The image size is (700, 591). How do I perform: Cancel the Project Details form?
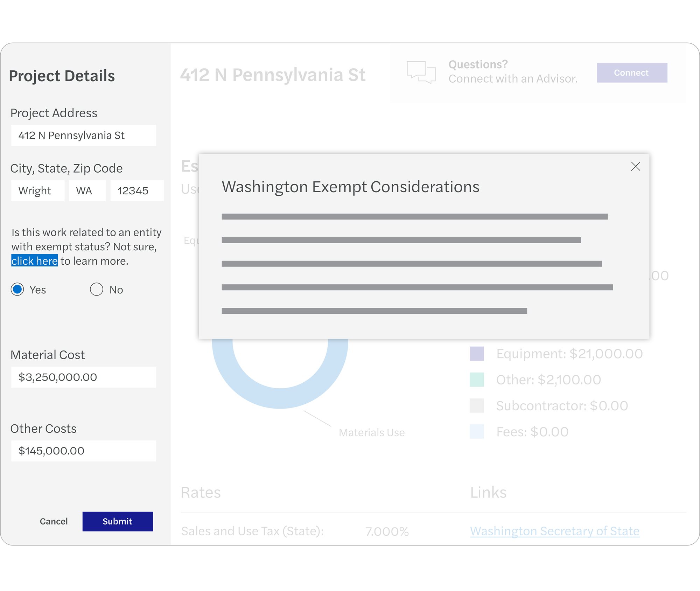54,521
